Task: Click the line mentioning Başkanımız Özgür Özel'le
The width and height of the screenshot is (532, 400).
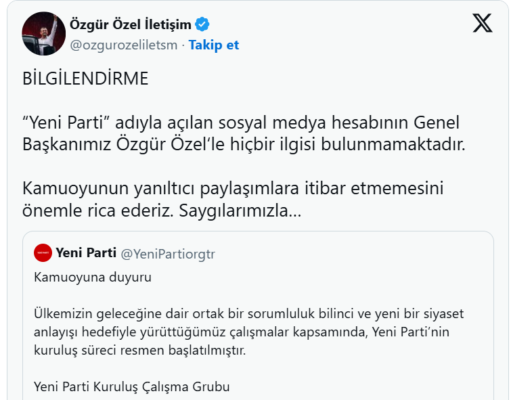Action: pos(244,145)
